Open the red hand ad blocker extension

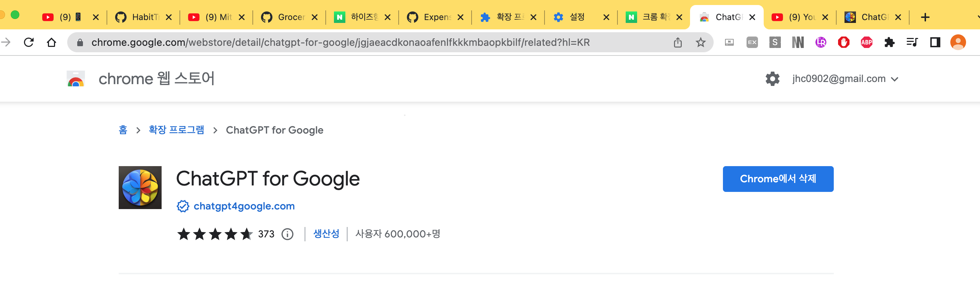[844, 42]
